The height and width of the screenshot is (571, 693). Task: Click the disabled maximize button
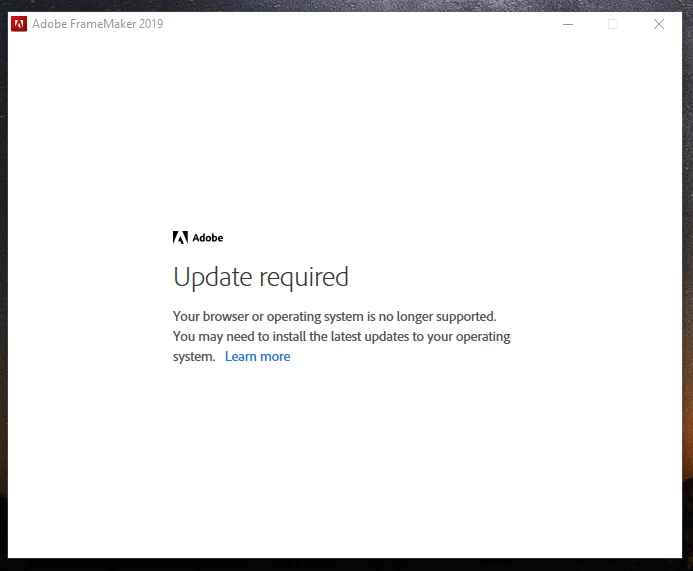coord(613,24)
